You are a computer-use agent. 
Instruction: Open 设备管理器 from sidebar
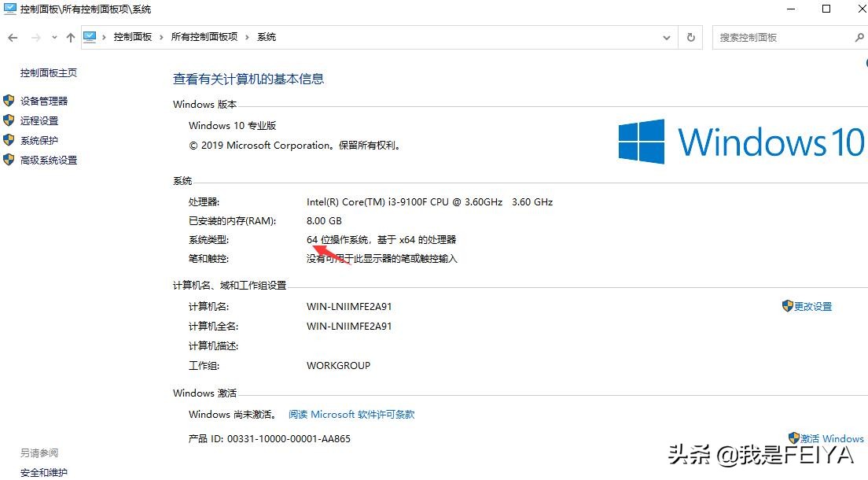click(44, 101)
